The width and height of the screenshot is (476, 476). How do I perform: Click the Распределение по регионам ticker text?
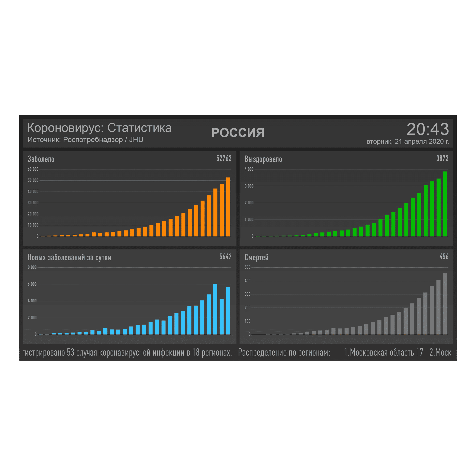tap(284, 353)
